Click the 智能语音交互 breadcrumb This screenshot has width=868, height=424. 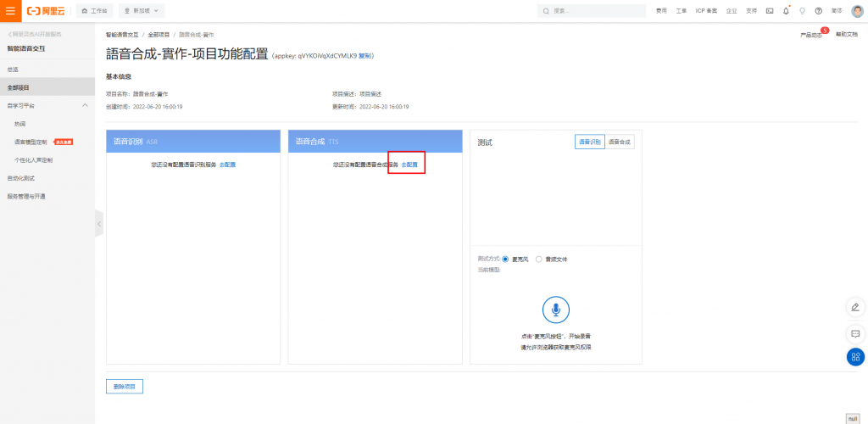(x=122, y=35)
